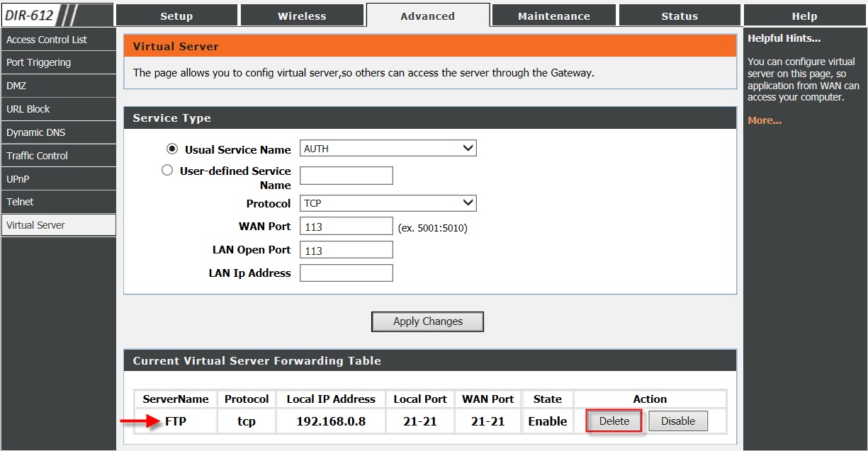Click the DIR-612 logo
868x451 pixels.
click(57, 14)
